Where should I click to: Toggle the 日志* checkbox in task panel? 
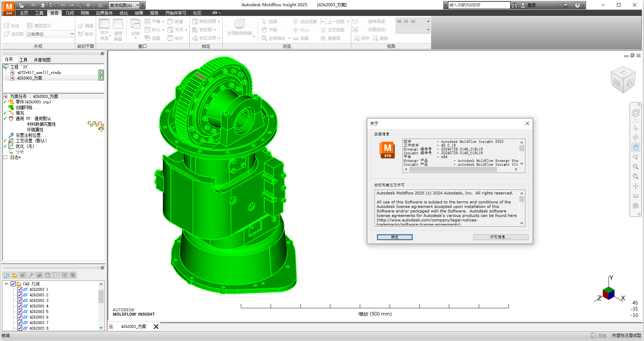click(6, 157)
